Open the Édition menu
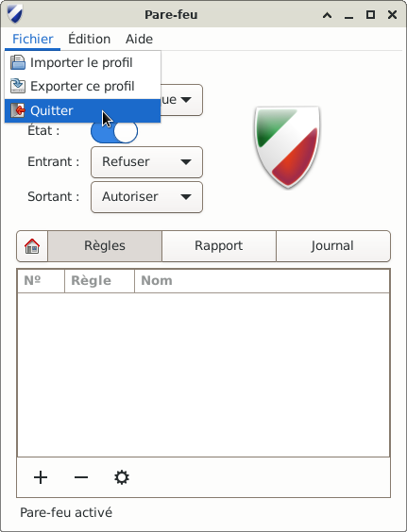 (90, 39)
